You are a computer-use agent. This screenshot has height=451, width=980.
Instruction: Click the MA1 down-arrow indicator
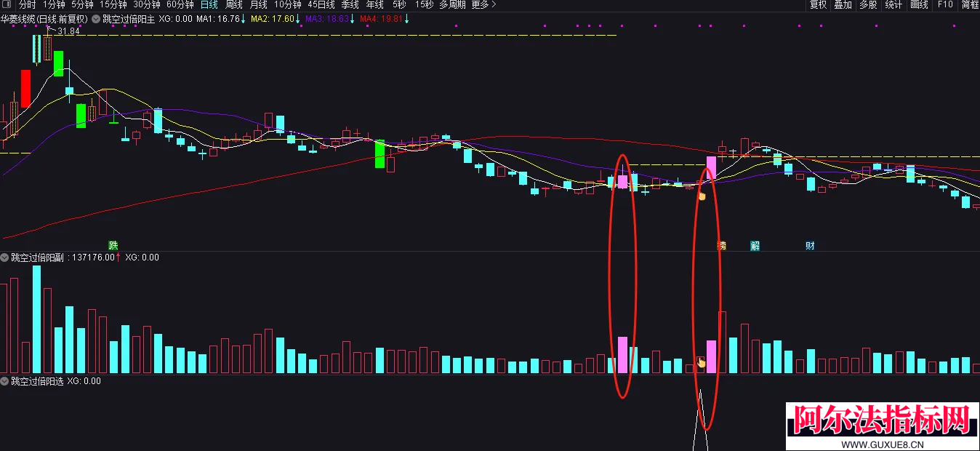pos(243,19)
